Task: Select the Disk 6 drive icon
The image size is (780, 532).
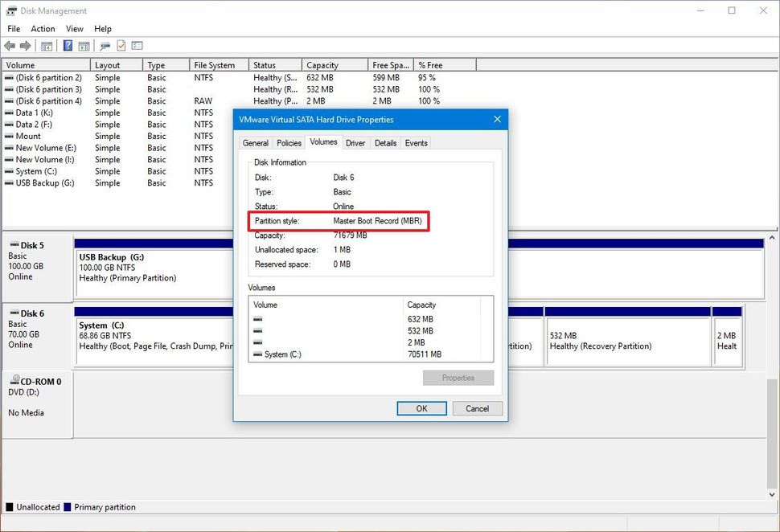Action: tap(13, 313)
